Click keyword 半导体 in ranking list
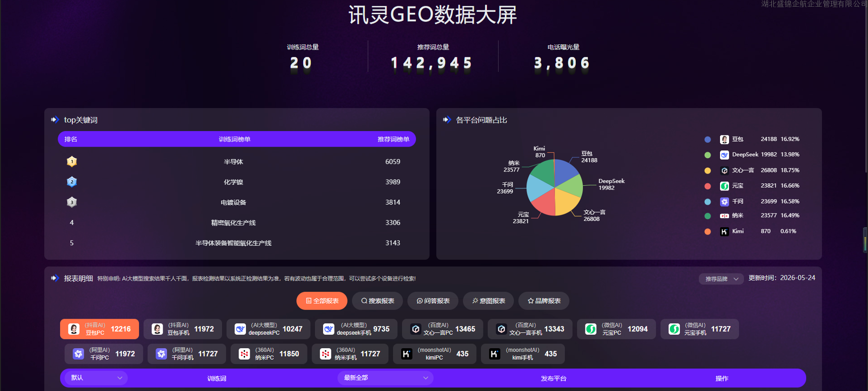The height and width of the screenshot is (391, 868). [x=234, y=162]
